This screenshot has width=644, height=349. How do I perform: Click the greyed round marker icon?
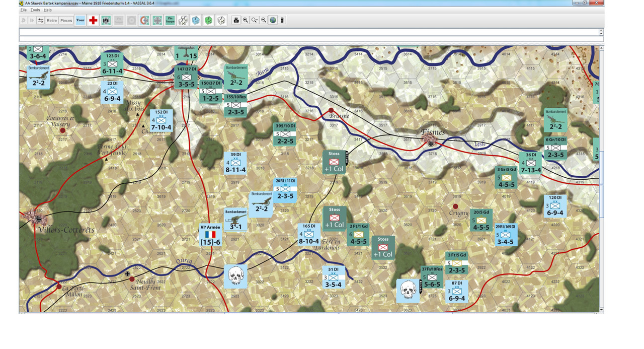point(131,20)
